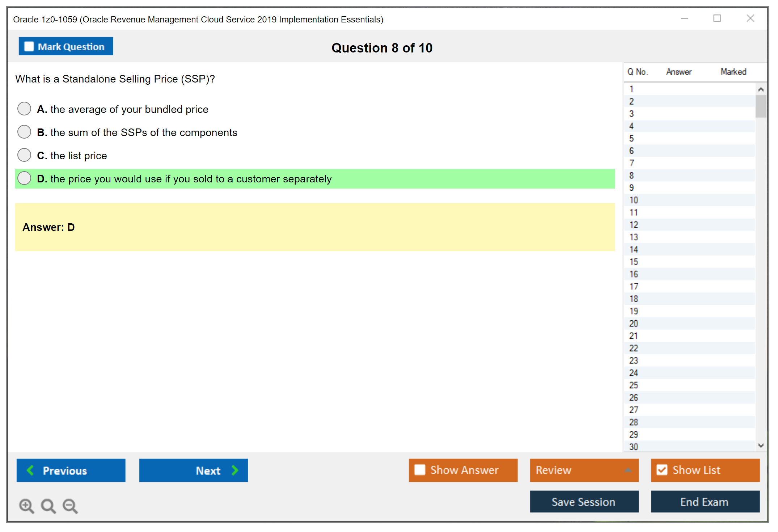Select the Zoom Out magnifier icon

pos(70,505)
